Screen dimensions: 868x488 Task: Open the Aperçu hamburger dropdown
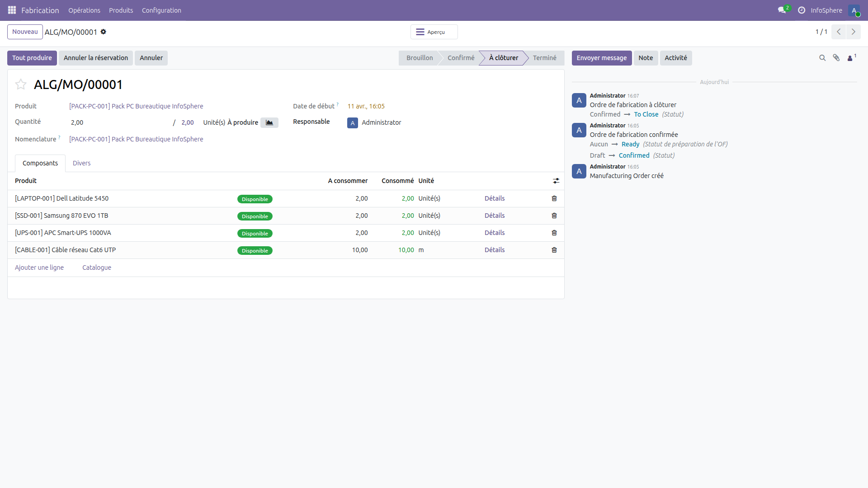(x=434, y=32)
